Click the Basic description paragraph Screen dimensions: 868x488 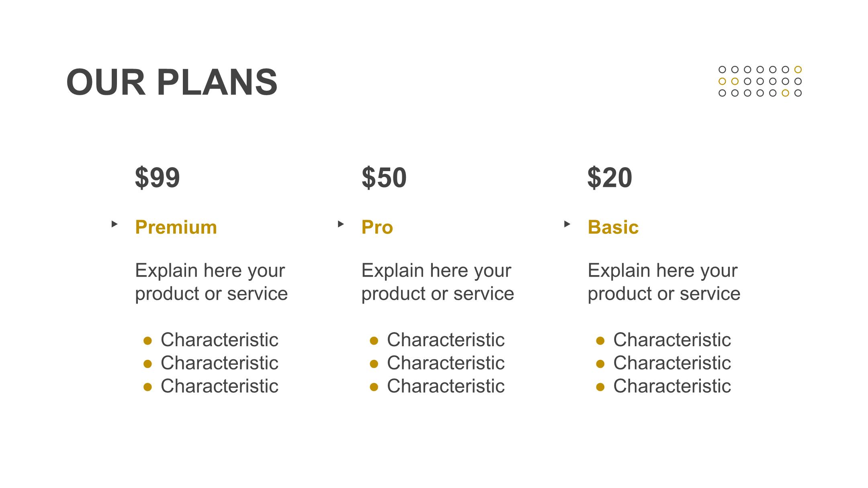664,282
